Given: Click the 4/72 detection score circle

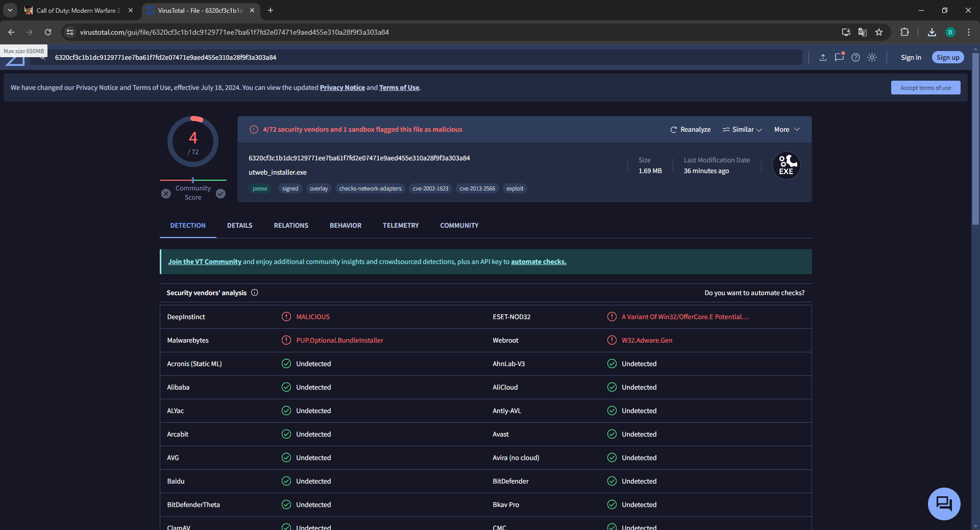Looking at the screenshot, I should point(193,141).
